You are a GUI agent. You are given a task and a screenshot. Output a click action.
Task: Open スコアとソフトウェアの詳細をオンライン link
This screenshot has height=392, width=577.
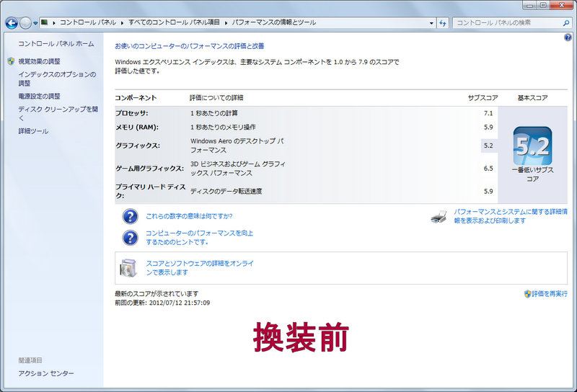[x=200, y=268]
